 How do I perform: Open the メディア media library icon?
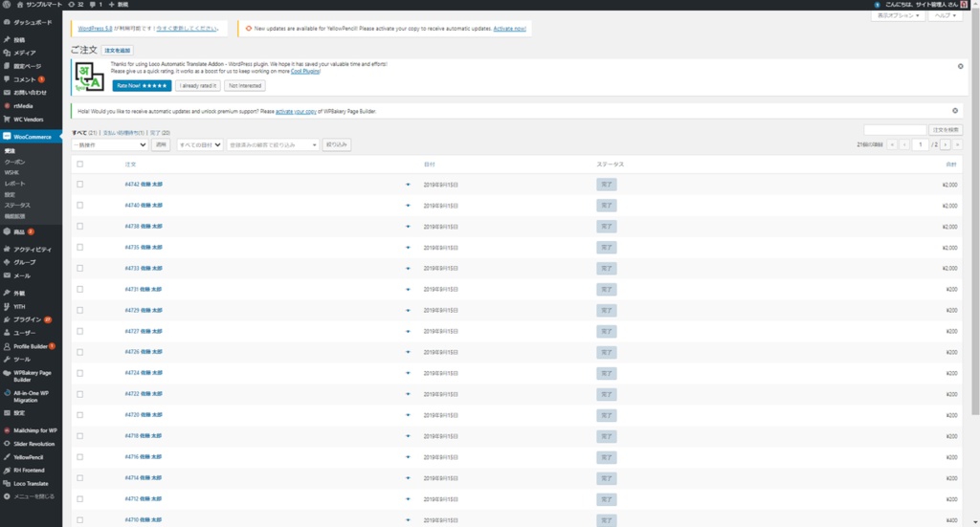point(7,52)
